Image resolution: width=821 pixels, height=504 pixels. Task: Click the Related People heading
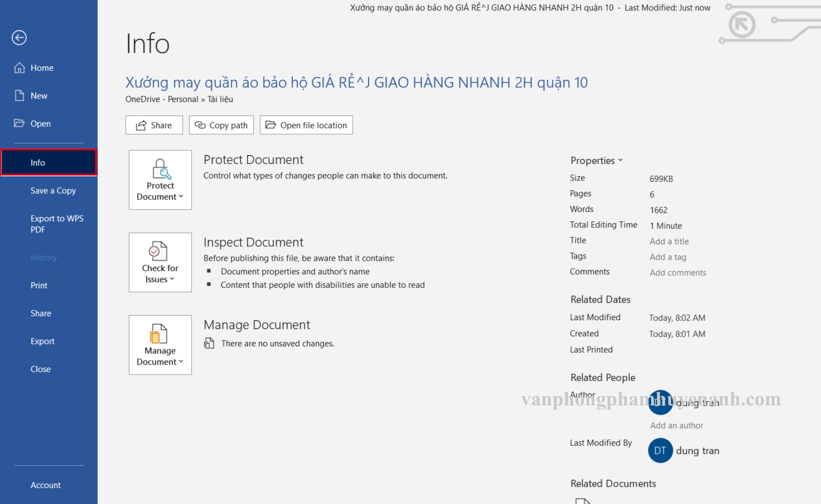603,378
